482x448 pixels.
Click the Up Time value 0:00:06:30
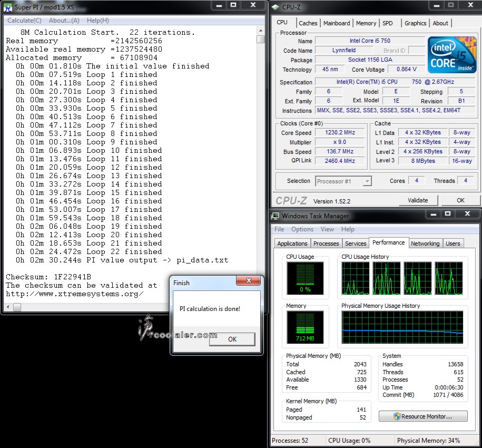(448, 387)
